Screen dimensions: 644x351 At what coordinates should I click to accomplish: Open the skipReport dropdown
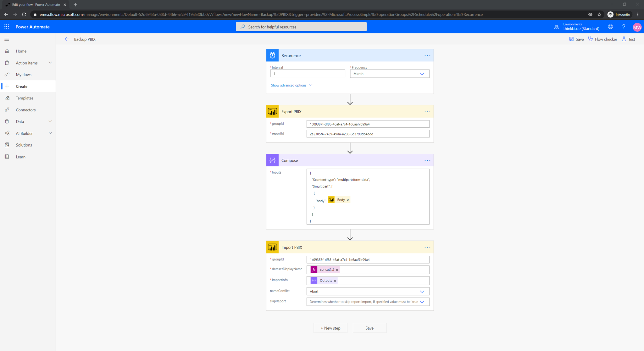coord(422,302)
